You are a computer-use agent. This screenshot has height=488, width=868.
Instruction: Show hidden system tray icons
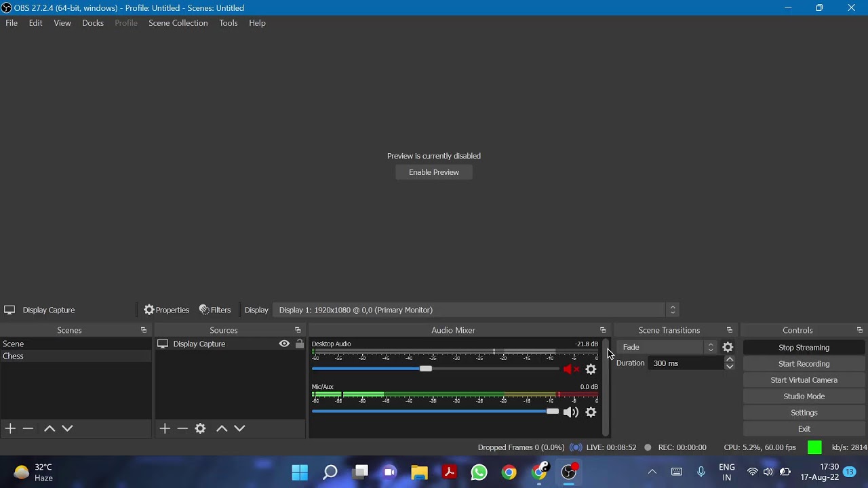(652, 472)
